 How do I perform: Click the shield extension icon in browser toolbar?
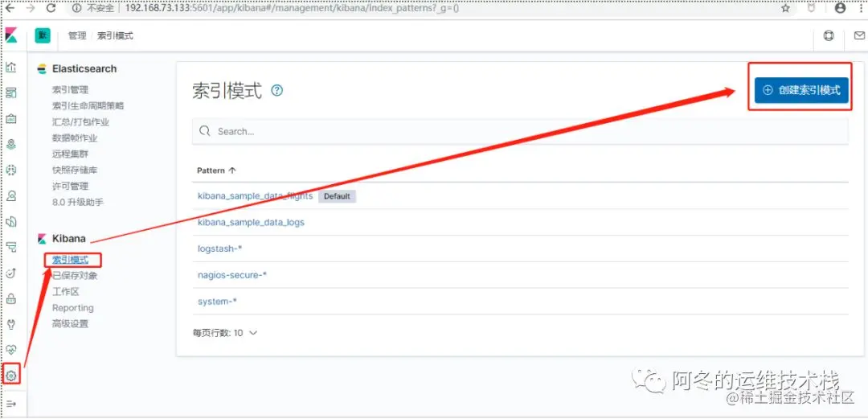click(x=812, y=8)
